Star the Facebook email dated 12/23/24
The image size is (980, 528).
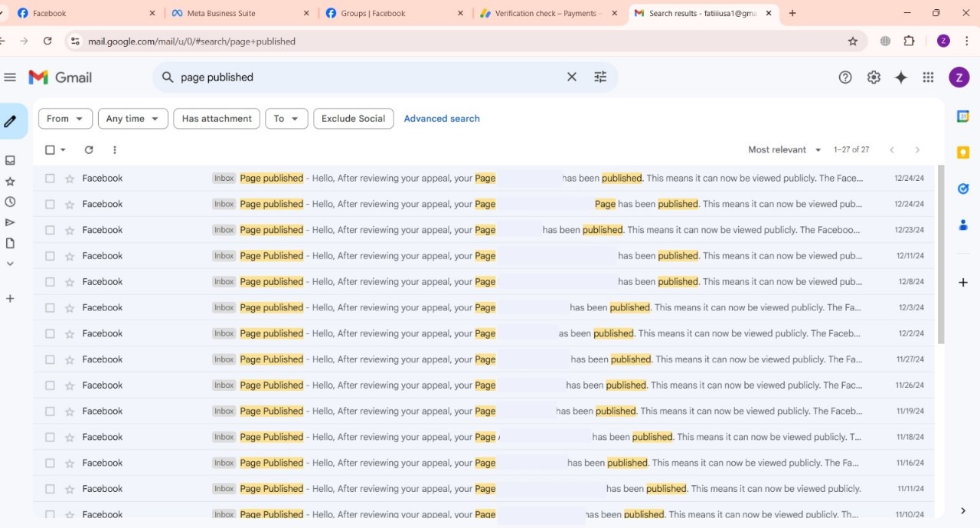click(70, 230)
